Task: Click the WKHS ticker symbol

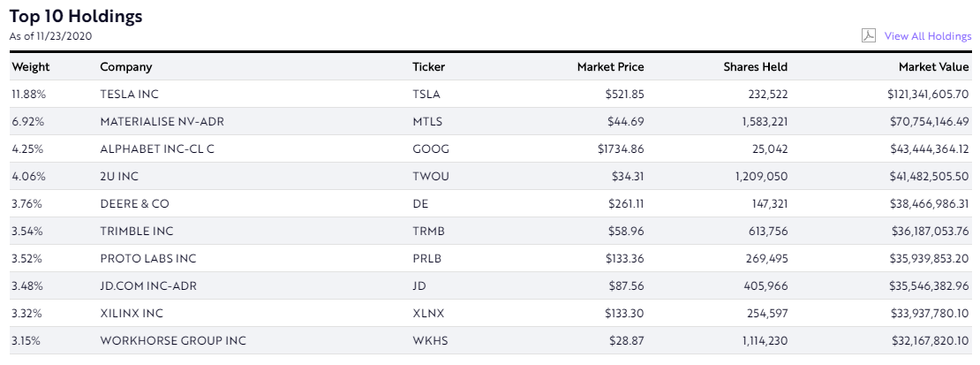Action: [429, 340]
